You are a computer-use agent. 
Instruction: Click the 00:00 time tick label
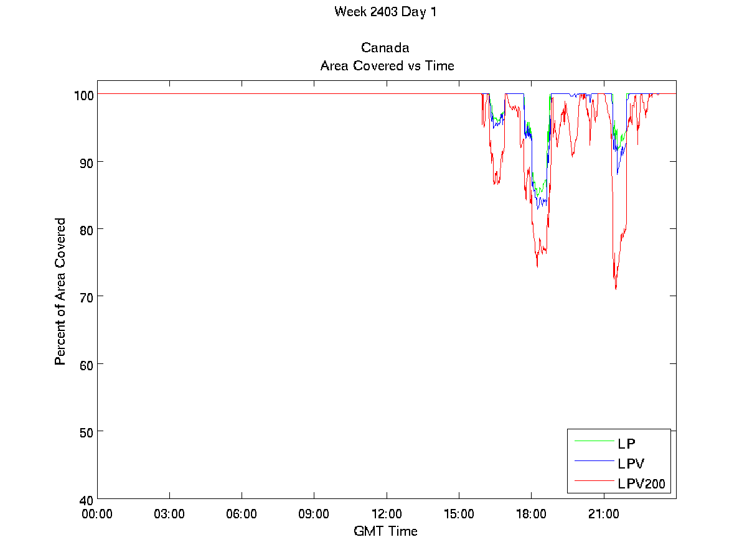pyautogui.click(x=97, y=515)
